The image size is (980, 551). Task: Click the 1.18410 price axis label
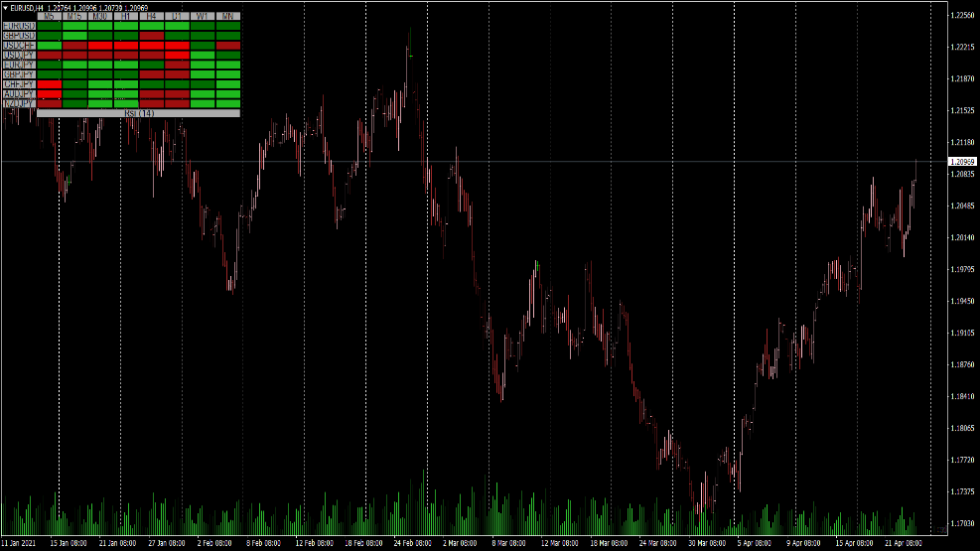(x=962, y=397)
